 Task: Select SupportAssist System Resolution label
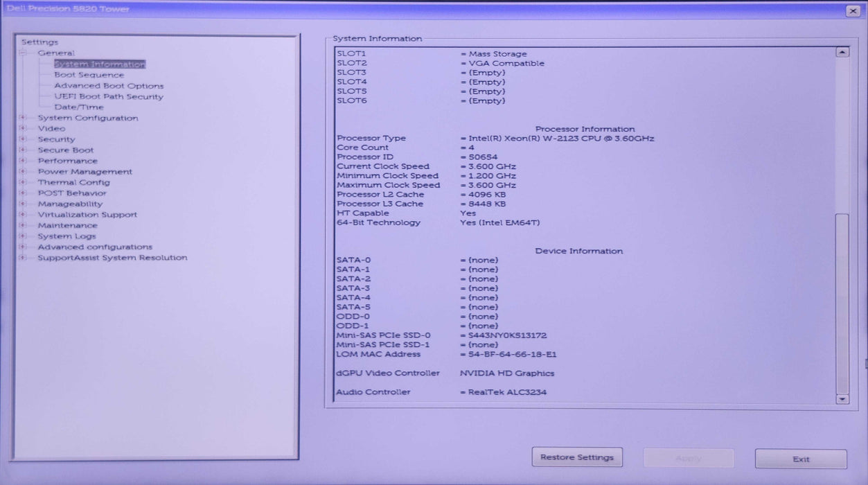click(x=112, y=258)
